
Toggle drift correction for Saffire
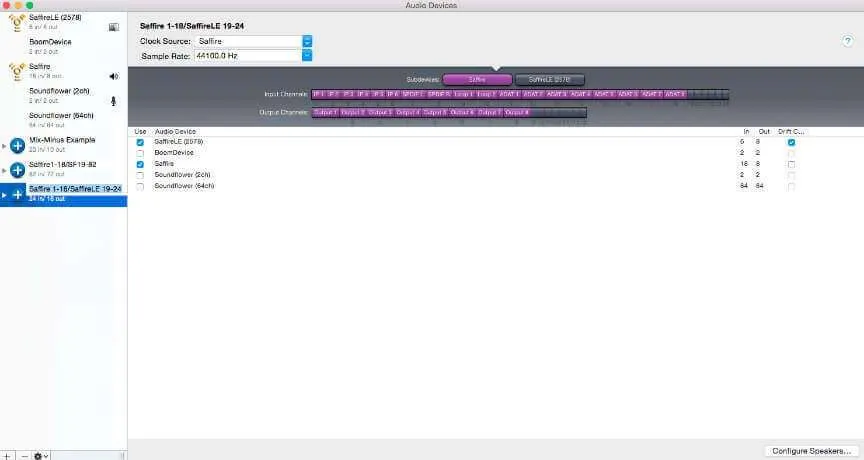click(x=791, y=164)
